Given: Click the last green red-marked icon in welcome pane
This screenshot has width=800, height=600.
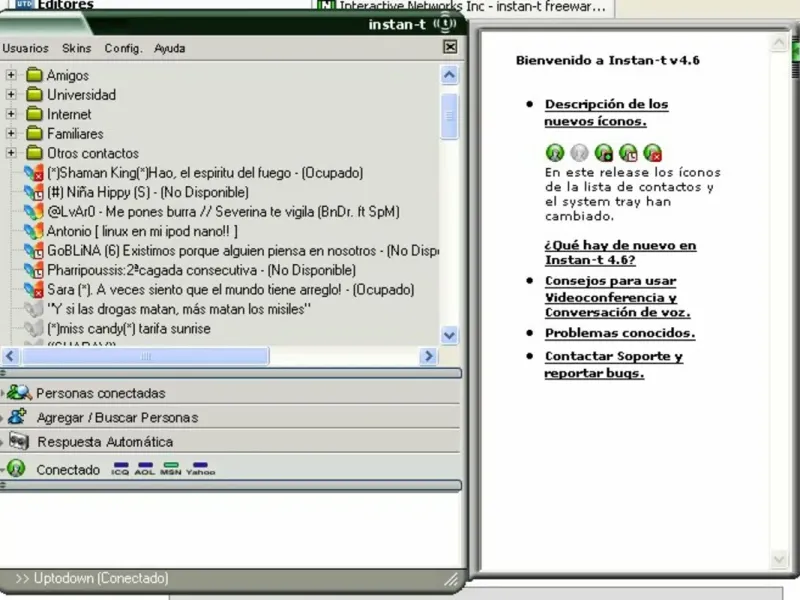Looking at the screenshot, I should 653,152.
